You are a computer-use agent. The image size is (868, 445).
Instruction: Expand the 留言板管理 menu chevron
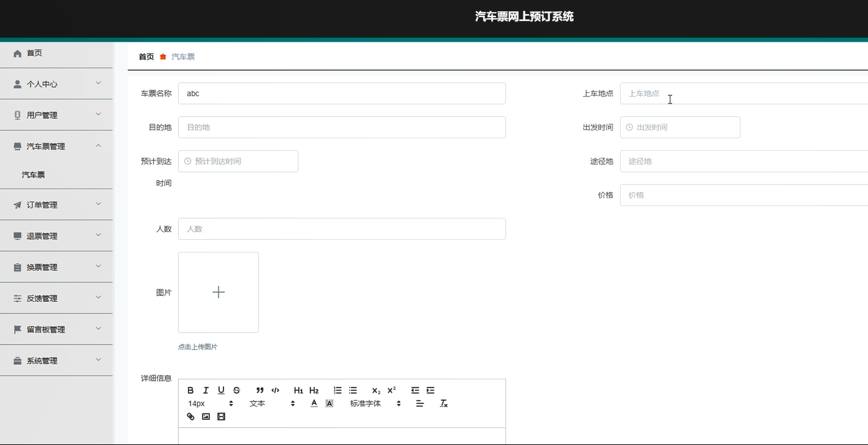(98, 328)
